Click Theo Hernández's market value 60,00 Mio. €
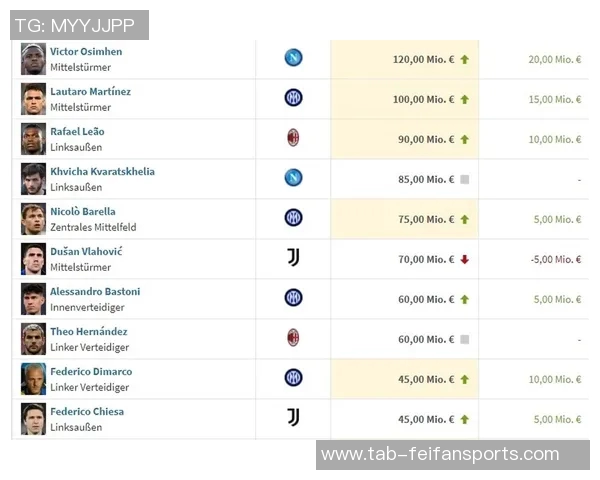 [x=424, y=340]
